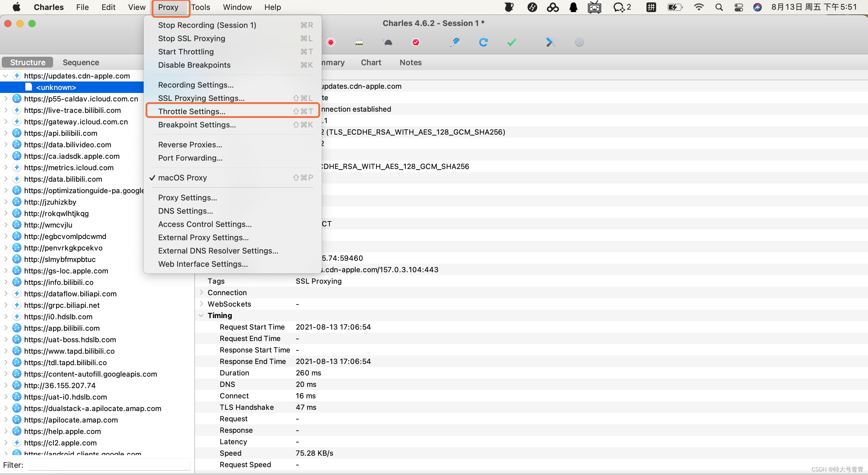Click the settings gear toolbar icon
The width and height of the screenshot is (868, 475).
pyautogui.click(x=579, y=42)
